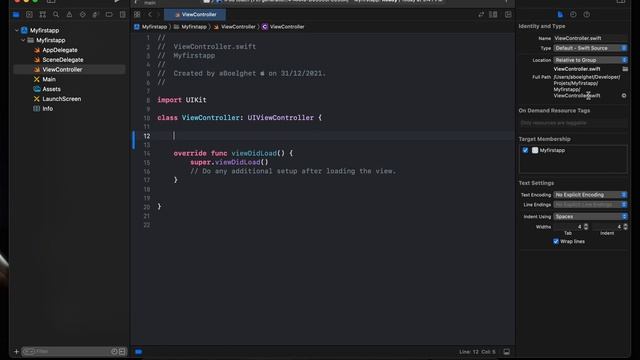
Task: Open LaunchScreen in the navigator
Action: [62, 99]
